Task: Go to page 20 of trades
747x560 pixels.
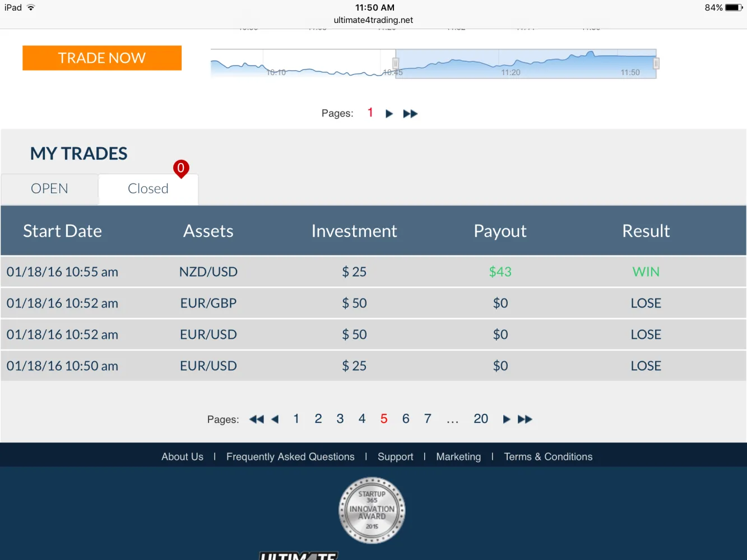Action: 480,419
